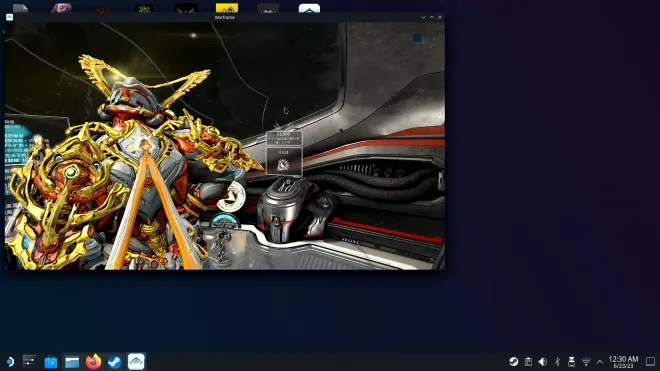Select the circular glyph emblem near the console
Viewport: 660px width, 371px height.
pos(232,196)
